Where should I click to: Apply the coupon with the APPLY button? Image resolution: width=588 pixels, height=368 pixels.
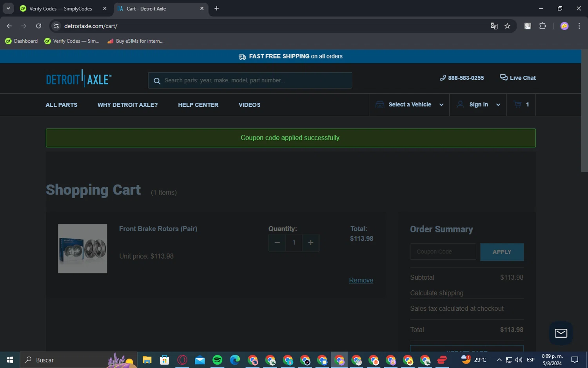[x=502, y=252]
